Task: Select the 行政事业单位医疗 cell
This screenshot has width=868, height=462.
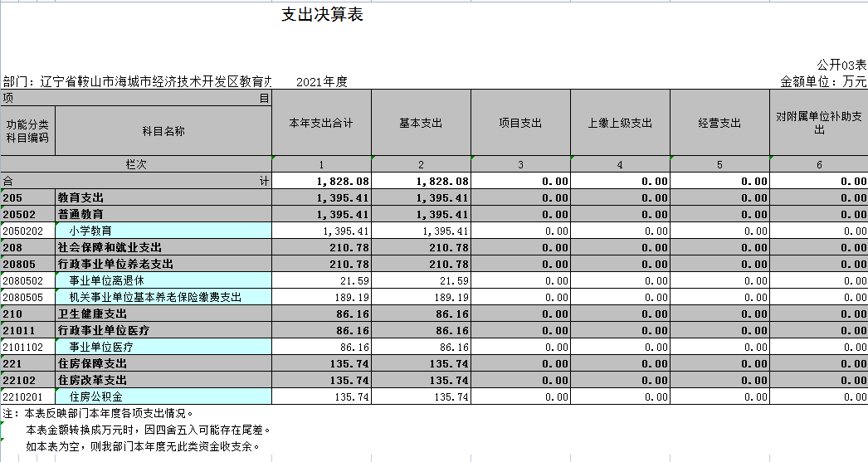Action: tap(163, 330)
